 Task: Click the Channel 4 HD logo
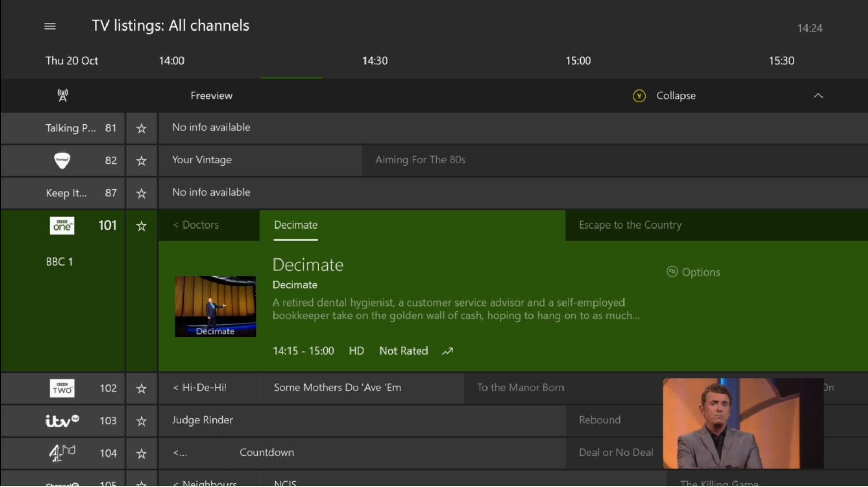coord(62,453)
